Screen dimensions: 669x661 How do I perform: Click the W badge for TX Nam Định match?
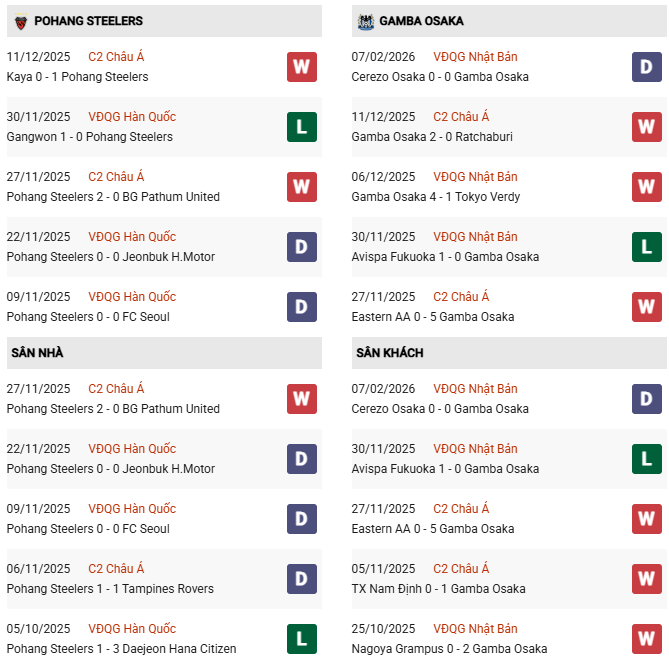pyautogui.click(x=646, y=579)
